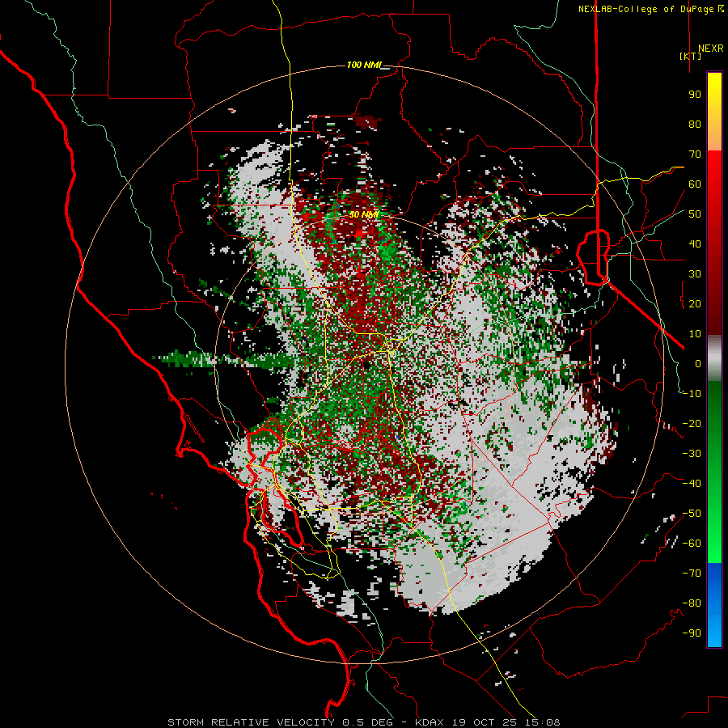The width and height of the screenshot is (728, 728).
Task: Click the 40 value on the velocity scale
Action: (x=695, y=243)
